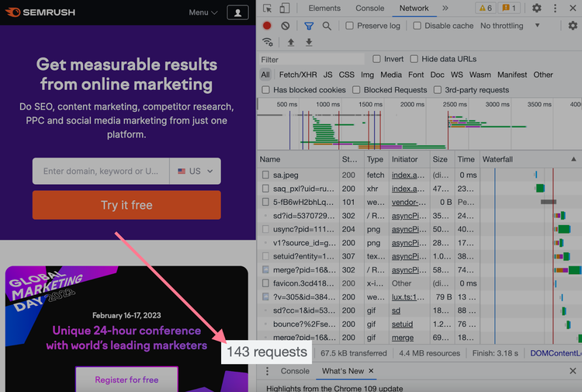
Task: Click the DOMContentLoaded status entry
Action: click(556, 353)
